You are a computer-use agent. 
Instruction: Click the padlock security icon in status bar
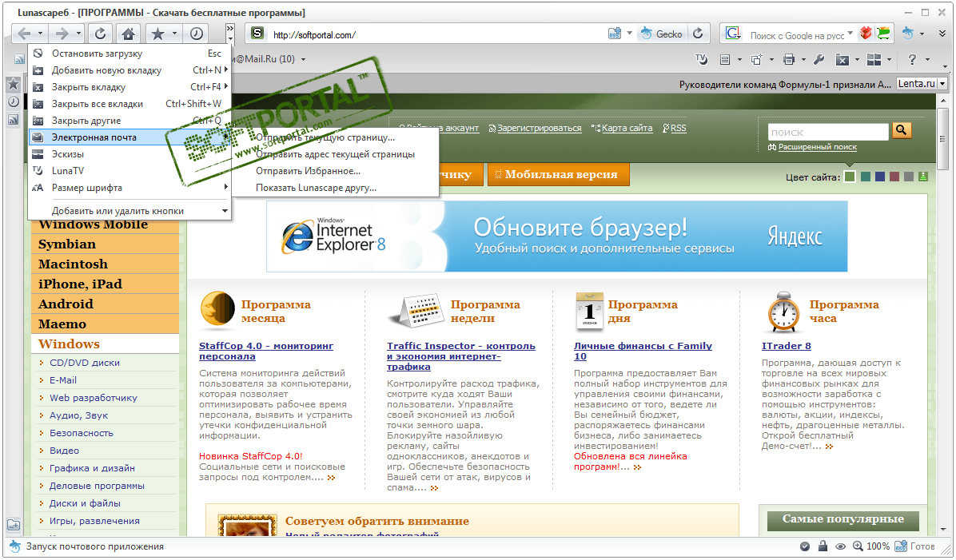tap(823, 546)
